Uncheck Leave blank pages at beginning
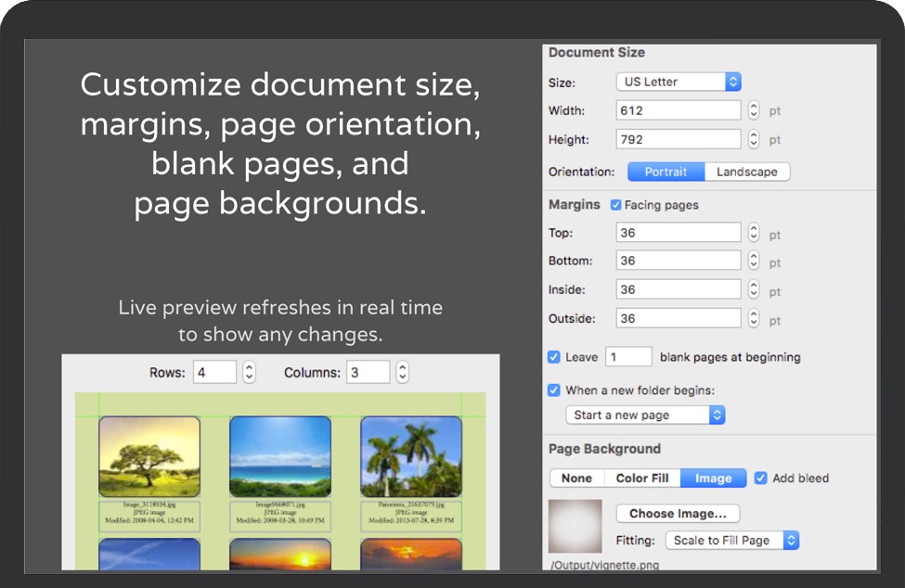The width and height of the screenshot is (905, 588). 554,357
